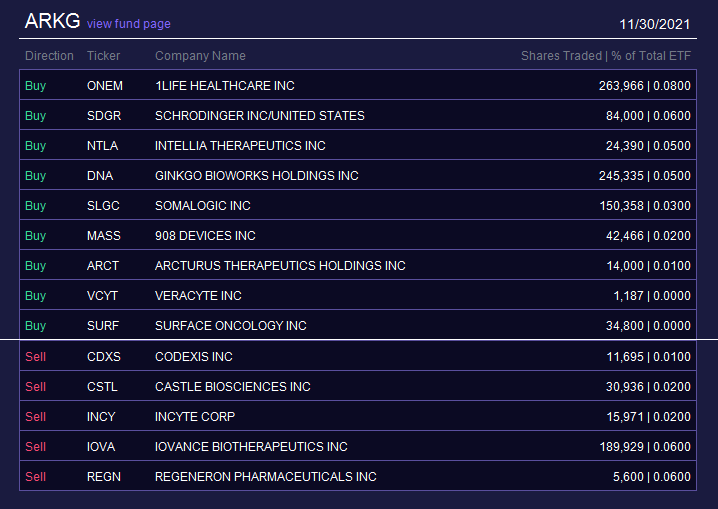Click INTELLIA THERAPEUTICS INC name
This screenshot has width=718, height=509.
tap(240, 146)
